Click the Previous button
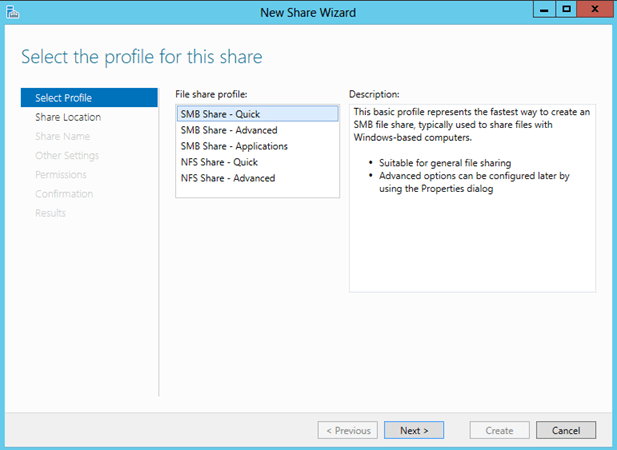Image resolution: width=617 pixels, height=450 pixels. click(347, 430)
